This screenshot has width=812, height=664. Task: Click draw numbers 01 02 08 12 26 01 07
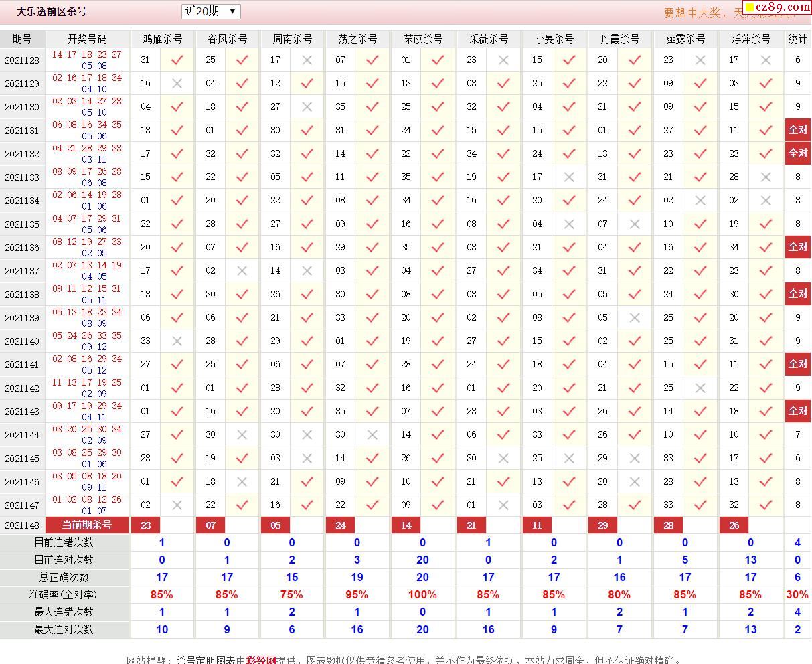pos(87,505)
